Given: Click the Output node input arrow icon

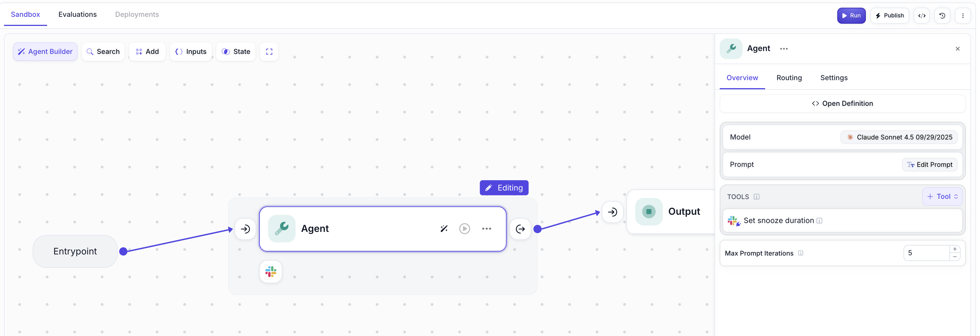Looking at the screenshot, I should [612, 212].
